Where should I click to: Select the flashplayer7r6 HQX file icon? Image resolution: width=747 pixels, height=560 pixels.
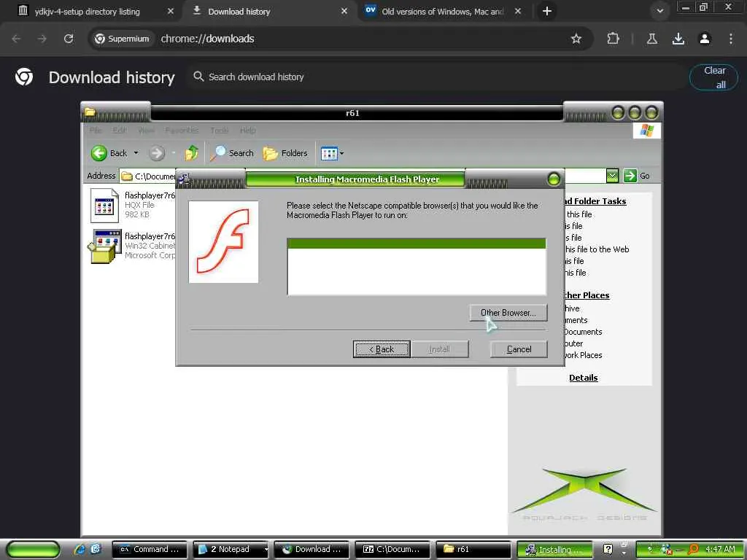(x=104, y=206)
